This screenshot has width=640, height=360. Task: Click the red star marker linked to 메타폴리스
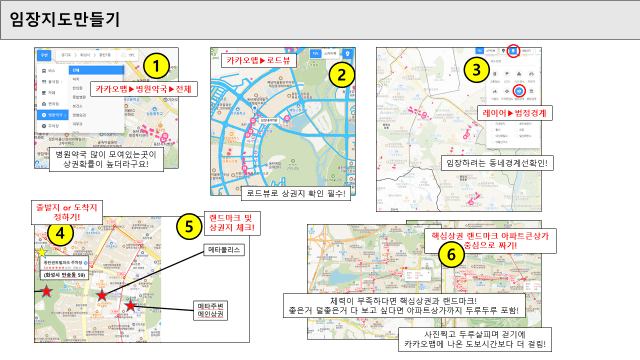click(x=102, y=295)
